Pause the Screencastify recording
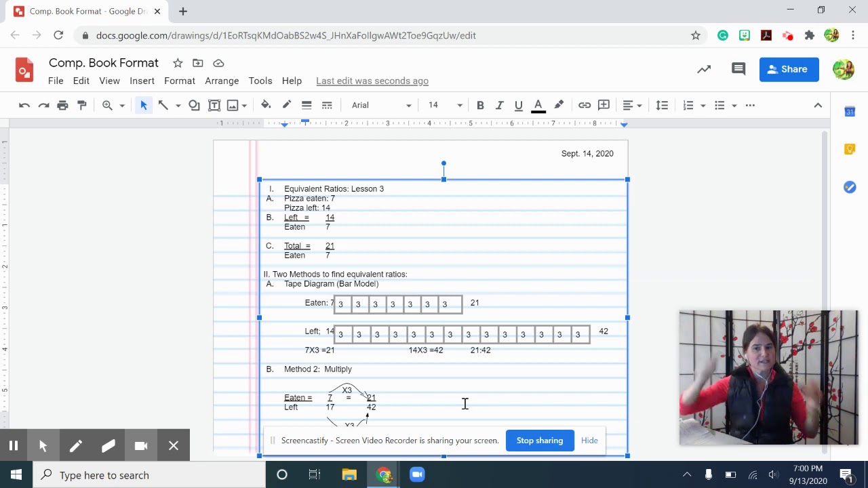Viewport: 868px width, 488px height. coord(14,445)
